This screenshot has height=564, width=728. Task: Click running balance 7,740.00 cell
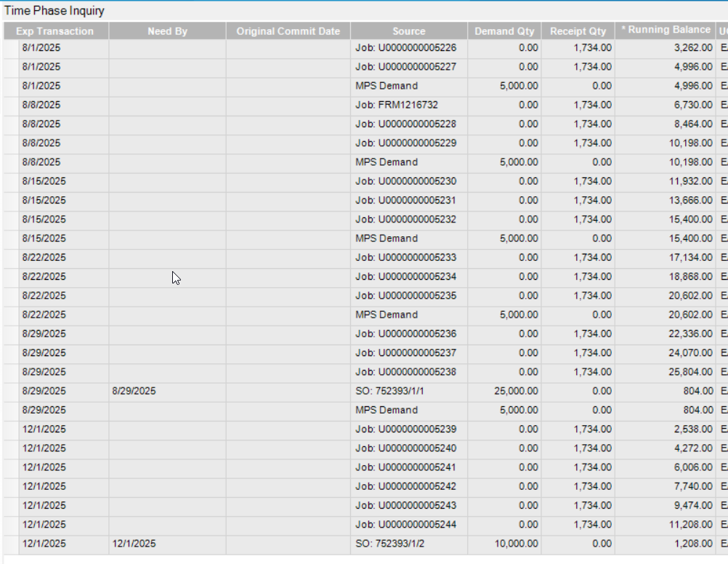(x=666, y=486)
